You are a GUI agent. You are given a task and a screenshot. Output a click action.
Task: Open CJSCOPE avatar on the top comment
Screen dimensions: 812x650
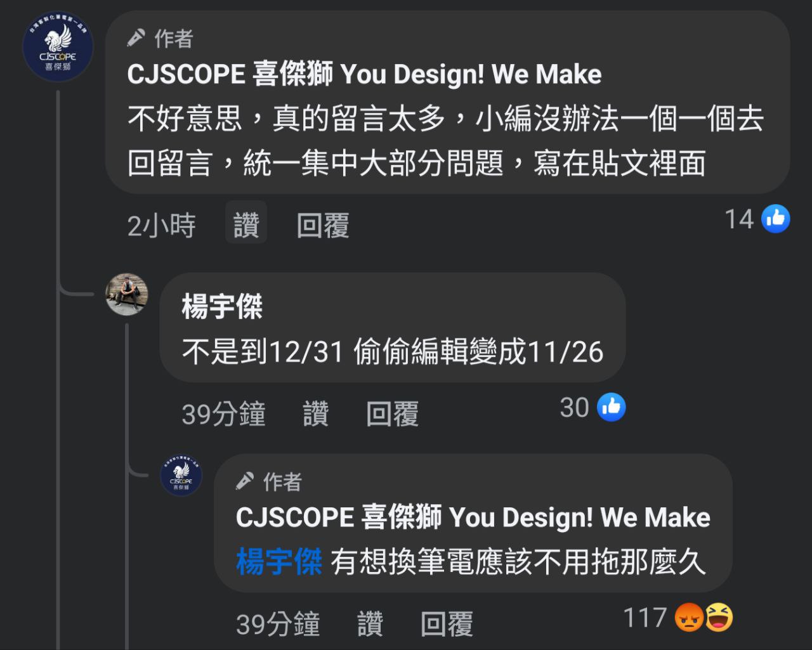[x=58, y=47]
